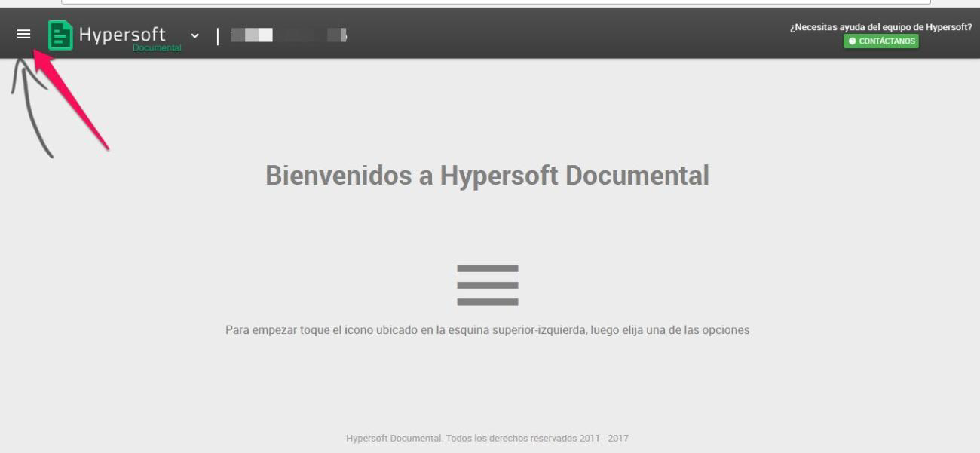This screenshot has width=980, height=453.
Task: Click the 'Para empezar toque el icono' instruction
Action: click(x=487, y=330)
